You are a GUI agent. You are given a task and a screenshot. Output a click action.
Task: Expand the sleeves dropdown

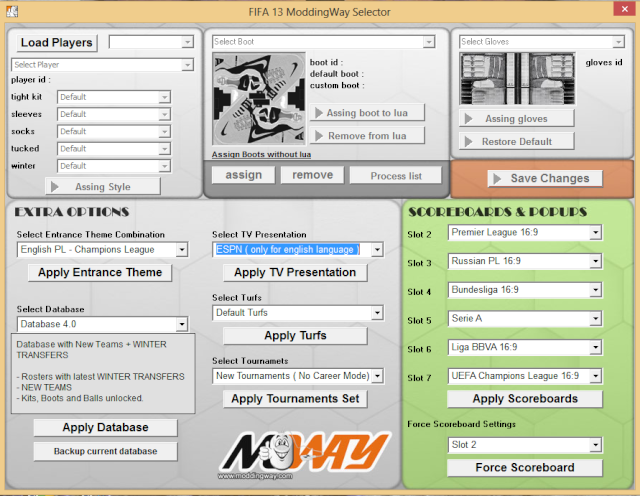point(114,114)
